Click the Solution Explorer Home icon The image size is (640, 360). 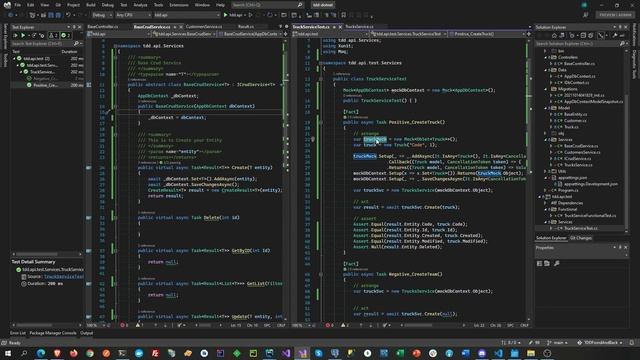(x=554, y=36)
